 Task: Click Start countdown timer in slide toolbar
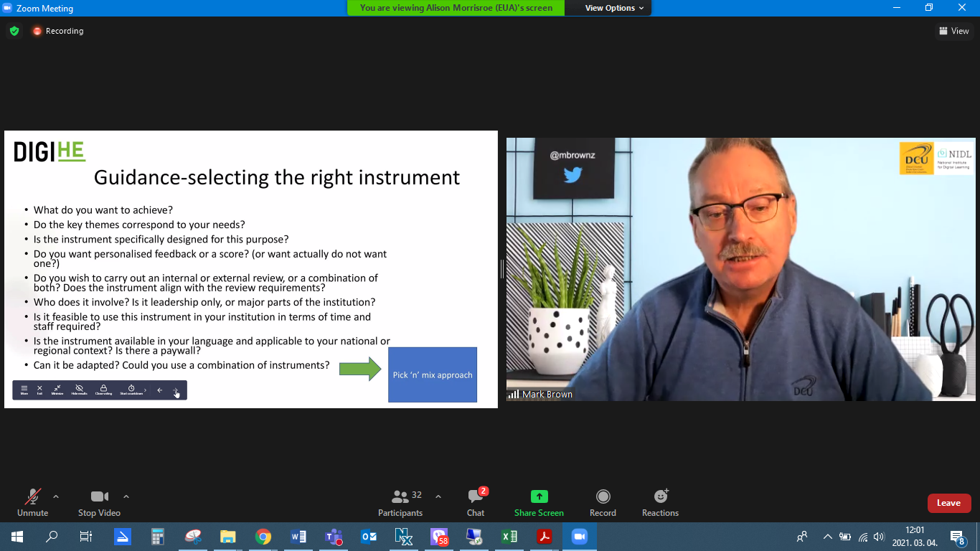point(131,390)
